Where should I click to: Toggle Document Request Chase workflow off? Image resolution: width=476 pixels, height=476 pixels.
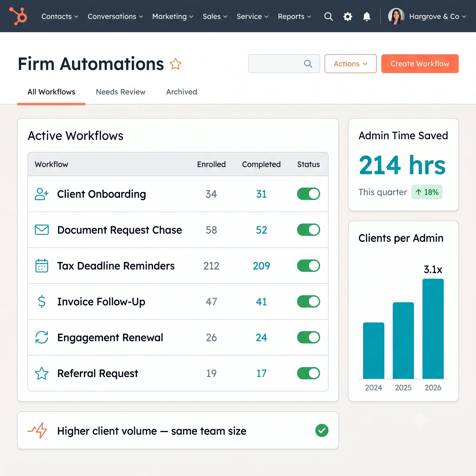coord(308,230)
